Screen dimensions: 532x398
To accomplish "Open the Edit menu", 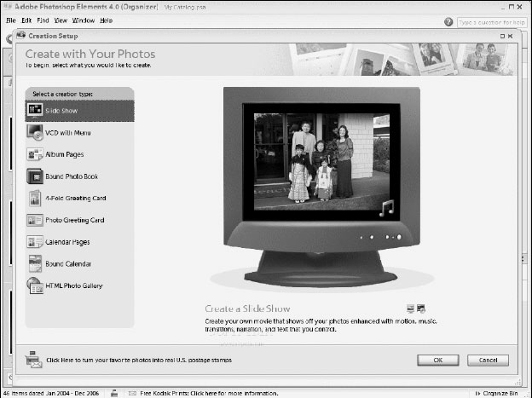I will (x=27, y=20).
